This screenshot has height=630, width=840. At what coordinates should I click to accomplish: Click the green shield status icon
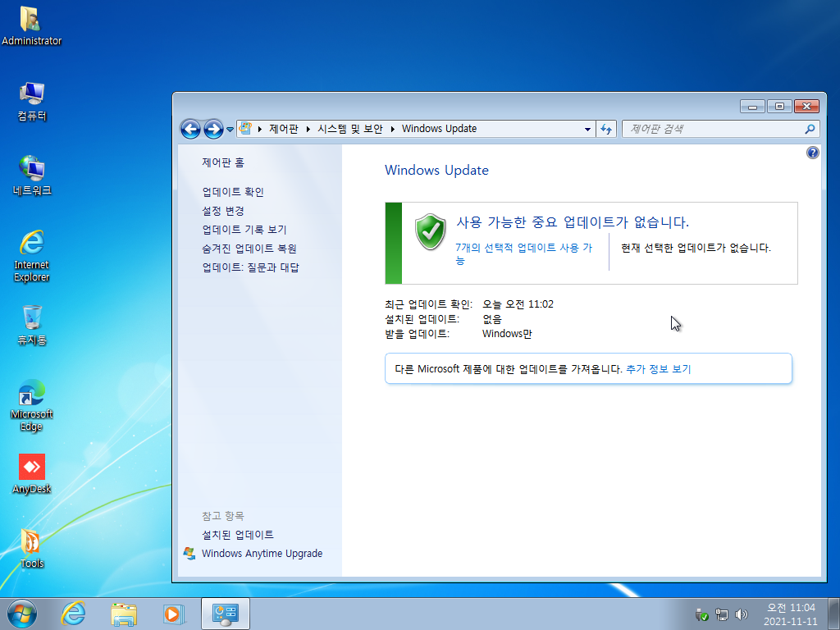[x=430, y=231]
